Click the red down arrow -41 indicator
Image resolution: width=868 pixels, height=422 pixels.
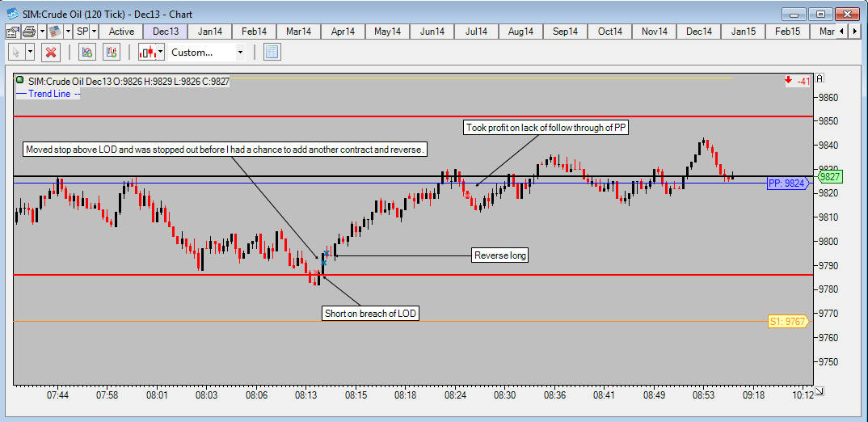click(797, 81)
